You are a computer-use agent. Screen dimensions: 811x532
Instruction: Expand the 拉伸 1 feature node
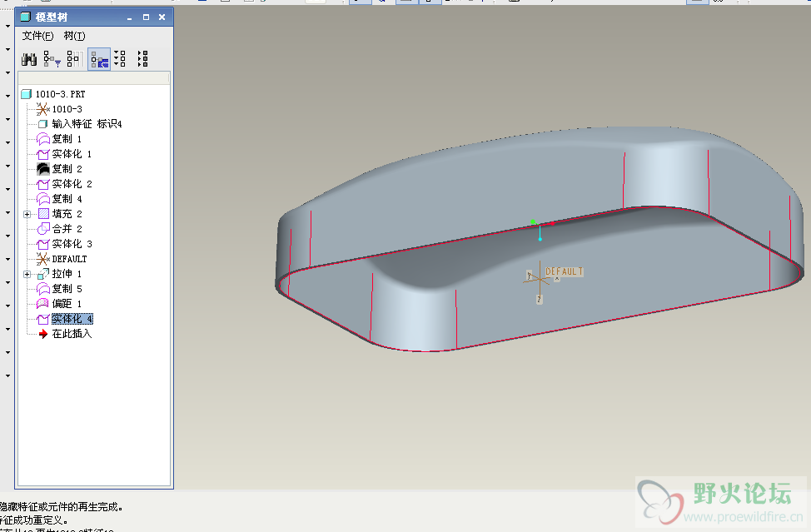tap(27, 274)
